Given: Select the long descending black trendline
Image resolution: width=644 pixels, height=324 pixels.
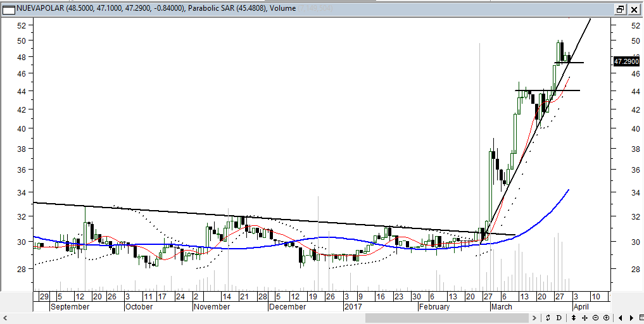Looking at the screenshot, I should point(190,213).
